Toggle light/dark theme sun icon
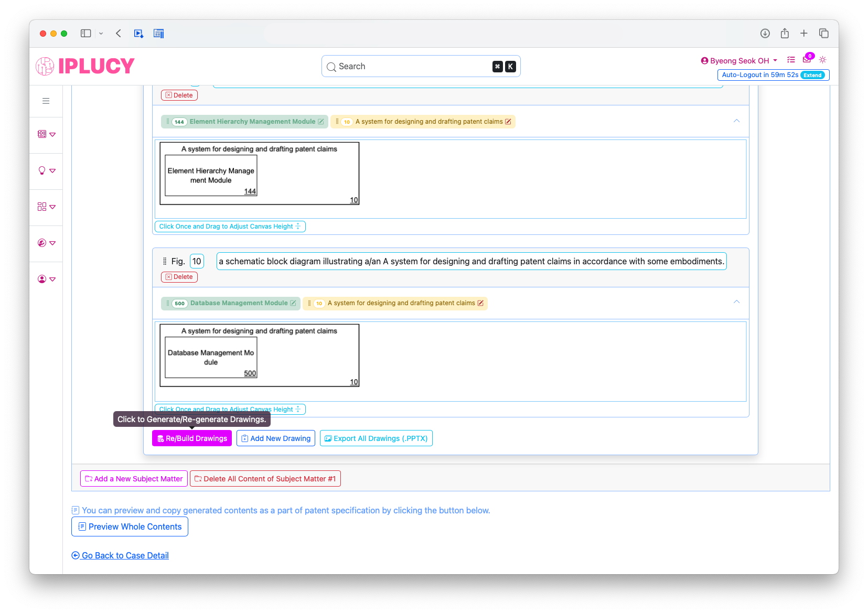 (x=823, y=60)
